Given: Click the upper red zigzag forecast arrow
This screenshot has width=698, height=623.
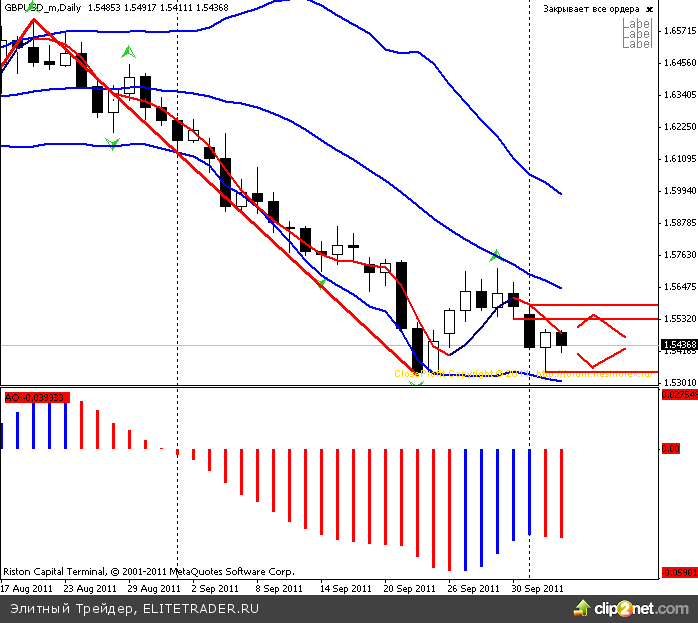Looking at the screenshot, I should coord(595,325).
